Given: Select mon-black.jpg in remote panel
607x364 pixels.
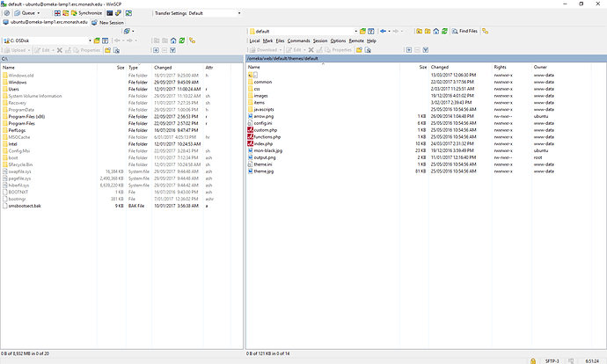Looking at the screenshot, I should [x=268, y=150].
